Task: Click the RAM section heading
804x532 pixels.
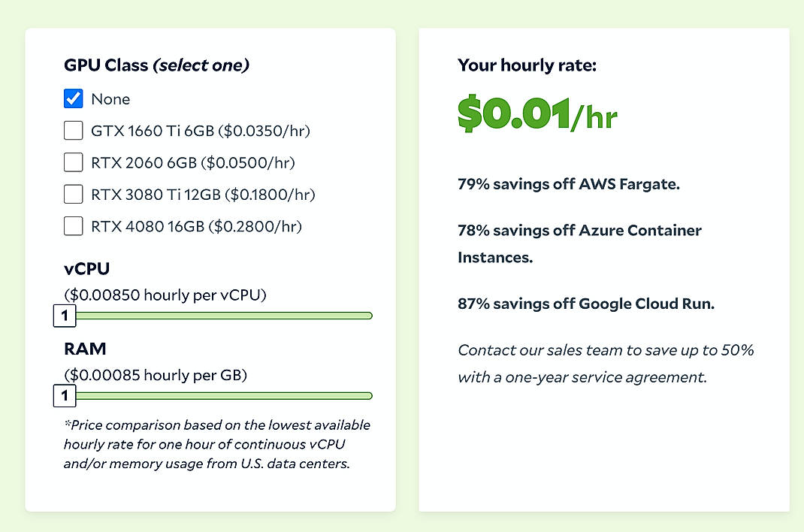Action: coord(84,349)
